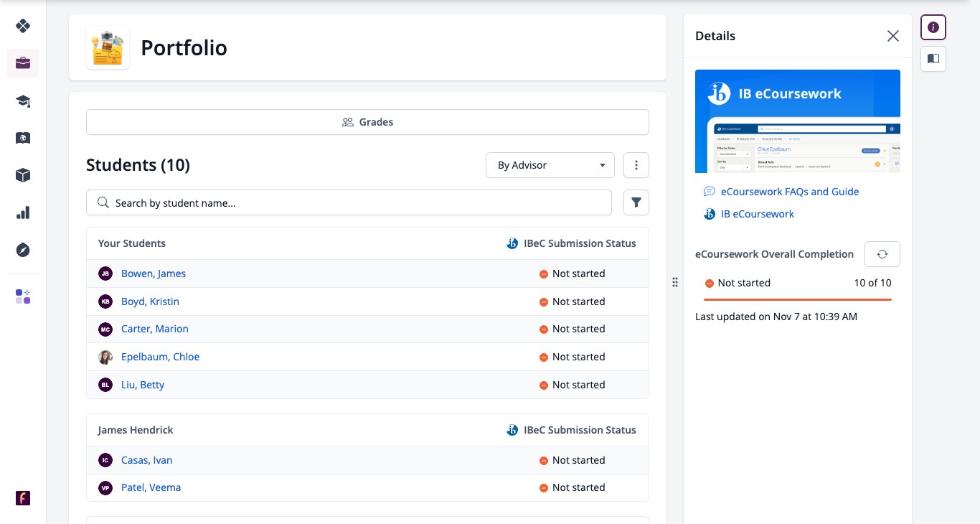980x524 pixels.
Task: Open the graduation cap sidebar icon
Action: click(23, 100)
